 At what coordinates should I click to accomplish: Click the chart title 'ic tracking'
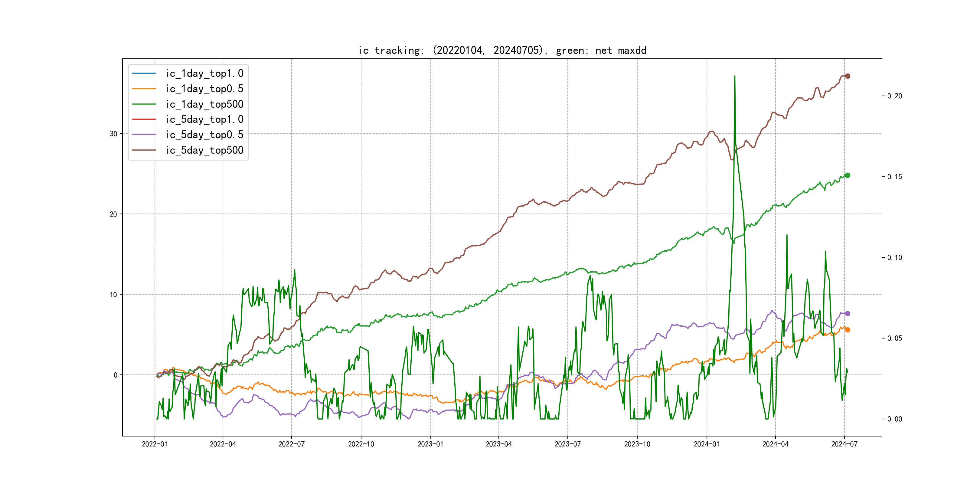click(502, 50)
